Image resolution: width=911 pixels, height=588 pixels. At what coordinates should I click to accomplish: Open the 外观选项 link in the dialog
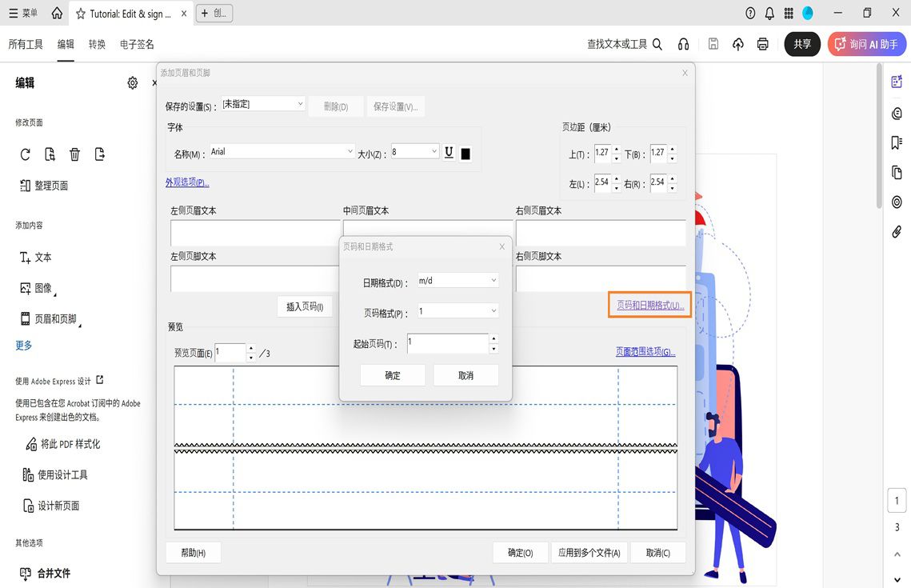(187, 182)
